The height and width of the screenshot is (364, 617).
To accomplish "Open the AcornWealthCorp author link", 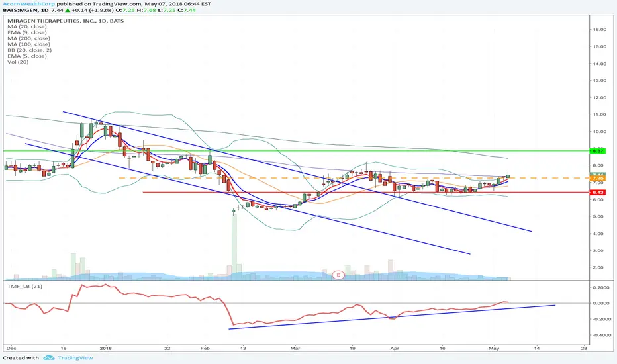I will point(28,4).
